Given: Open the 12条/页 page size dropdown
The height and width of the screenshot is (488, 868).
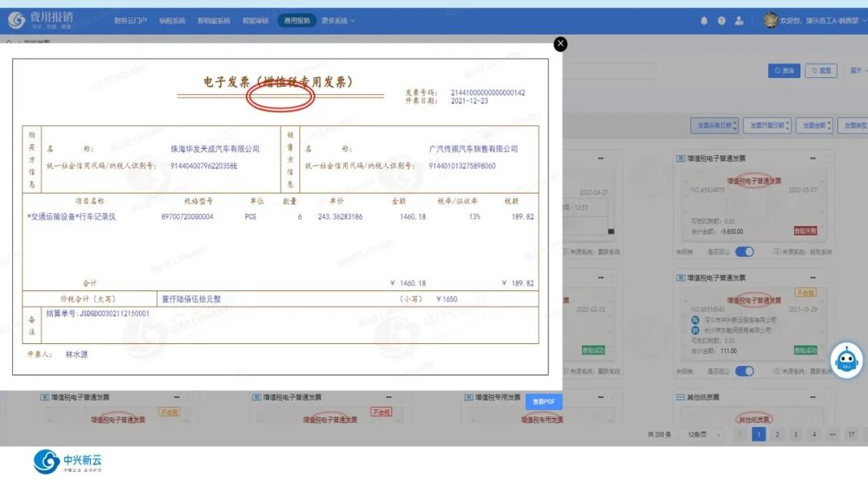Looking at the screenshot, I should pos(702,435).
